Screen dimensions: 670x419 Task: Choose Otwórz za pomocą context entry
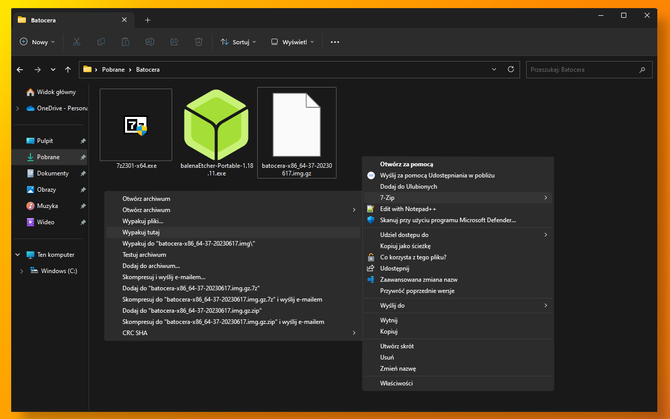(458, 164)
